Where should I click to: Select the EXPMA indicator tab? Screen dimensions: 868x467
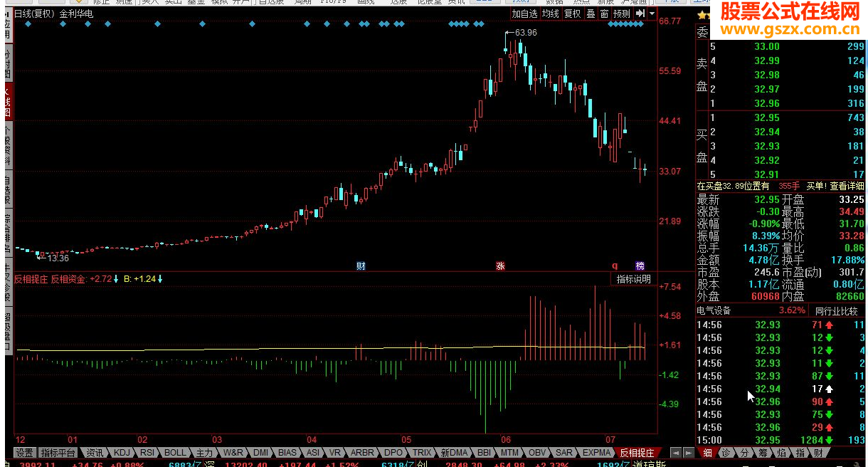tap(596, 453)
